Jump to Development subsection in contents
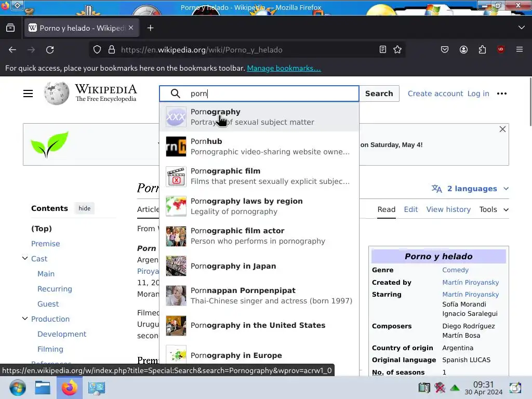 [x=62, y=334]
